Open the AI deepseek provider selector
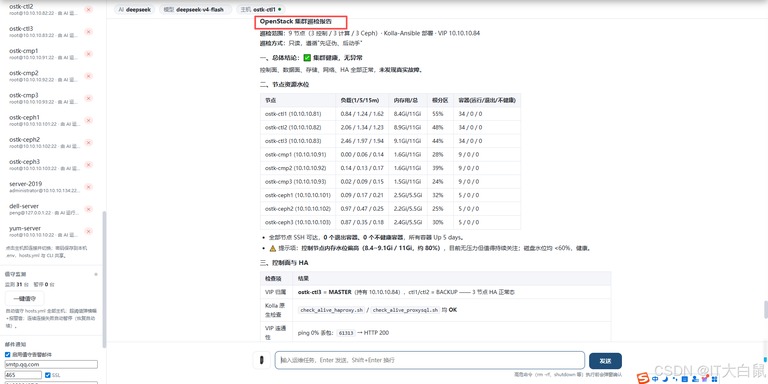The image size is (768, 384). [x=136, y=9]
